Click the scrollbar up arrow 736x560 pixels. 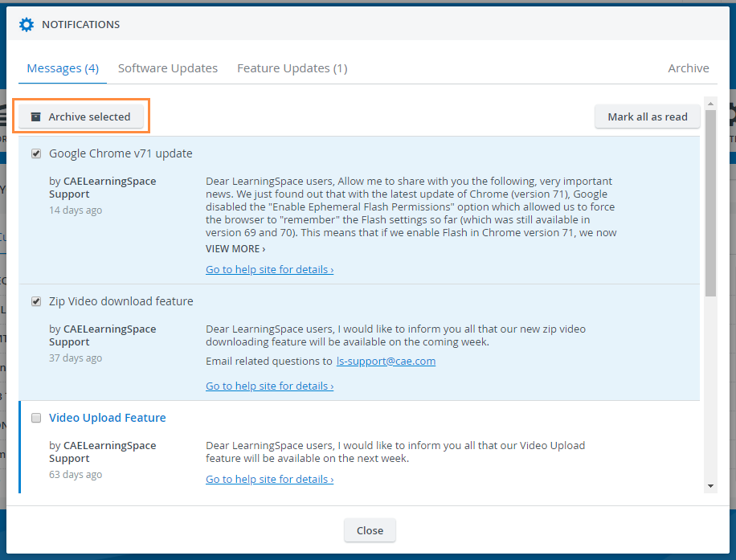pos(710,104)
